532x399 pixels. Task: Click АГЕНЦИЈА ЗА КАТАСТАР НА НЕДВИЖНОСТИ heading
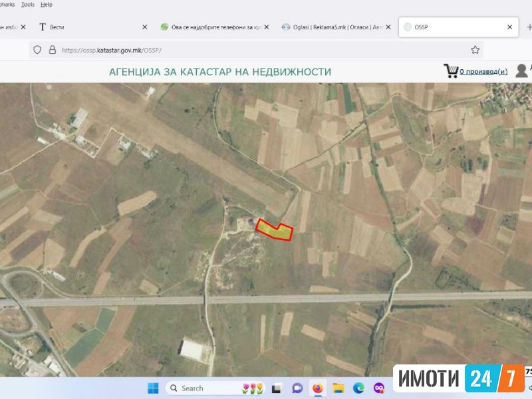[x=219, y=71]
